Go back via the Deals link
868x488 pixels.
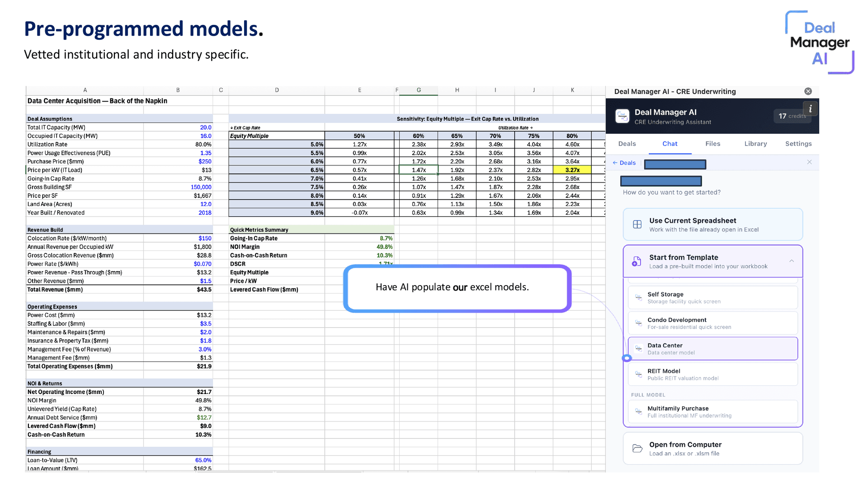[624, 163]
